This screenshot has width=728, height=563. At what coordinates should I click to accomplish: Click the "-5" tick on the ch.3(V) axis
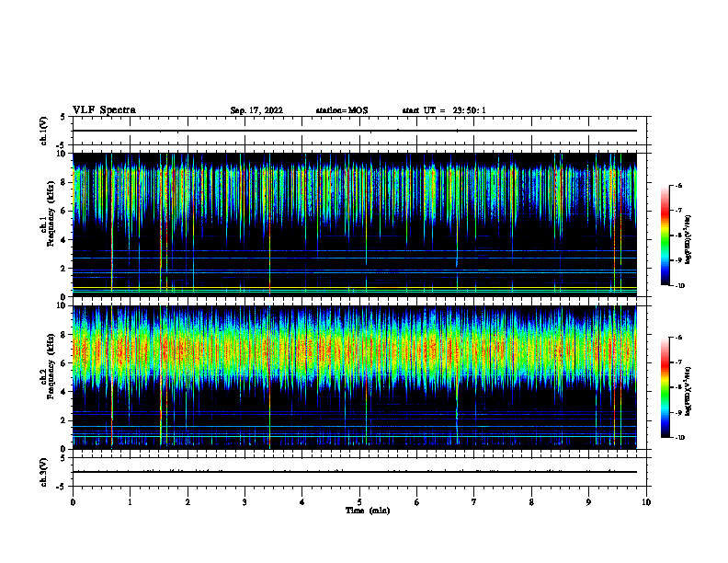pyautogui.click(x=63, y=487)
